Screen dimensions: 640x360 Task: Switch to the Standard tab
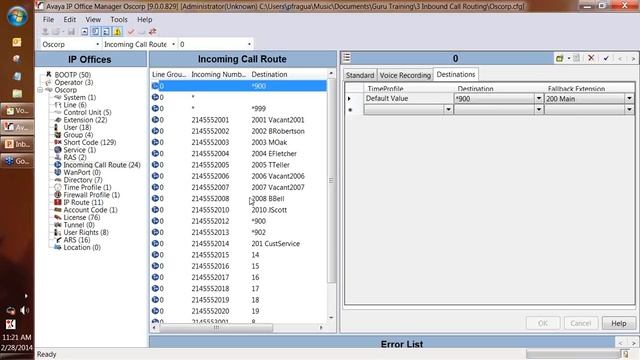pos(360,75)
